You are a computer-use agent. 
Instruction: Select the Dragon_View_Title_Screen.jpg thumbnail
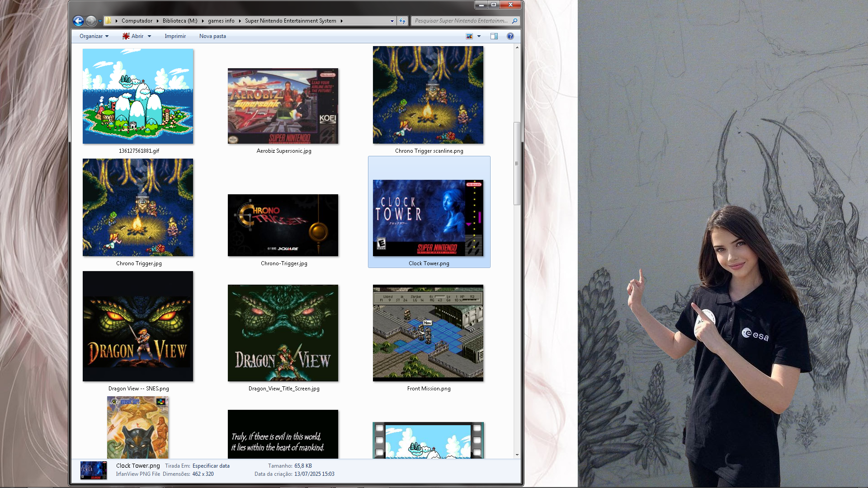283,333
